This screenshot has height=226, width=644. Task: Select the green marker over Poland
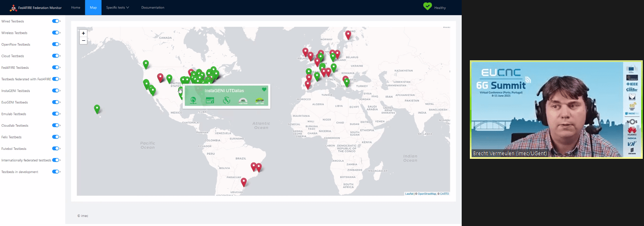coord(333,57)
